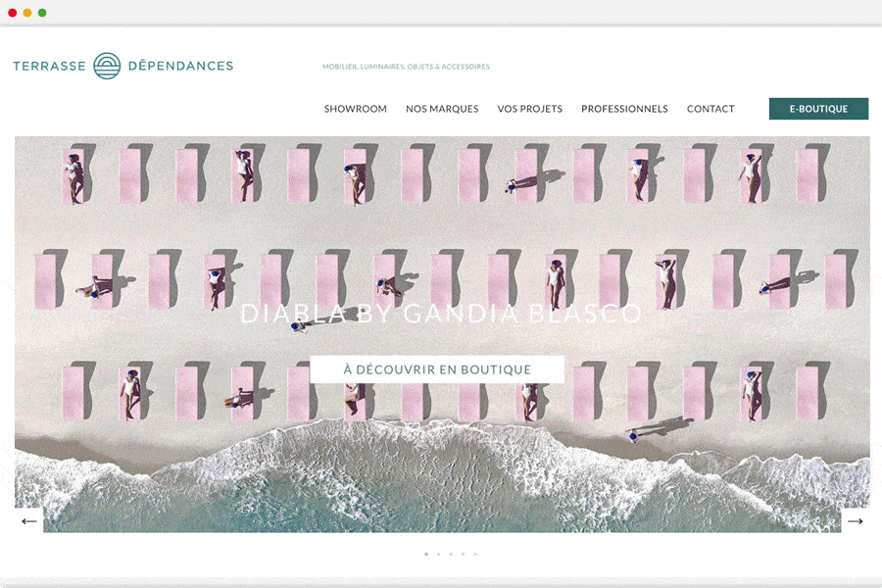Open the Showroom menu item
Screen dimensions: 882x588
356,109
